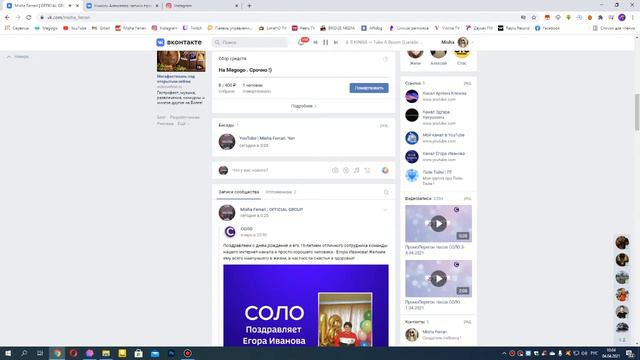
Task: Open Канал Егора Иванова link
Action: click(x=444, y=153)
